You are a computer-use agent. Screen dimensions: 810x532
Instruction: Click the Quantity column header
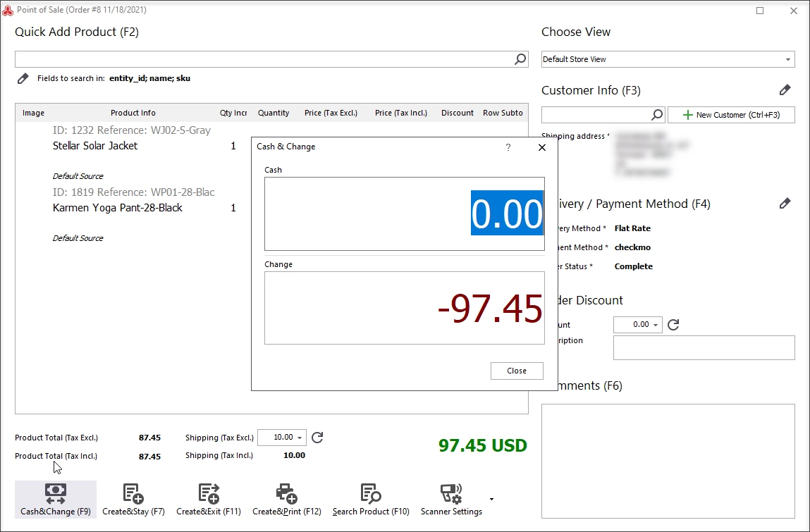(x=274, y=113)
